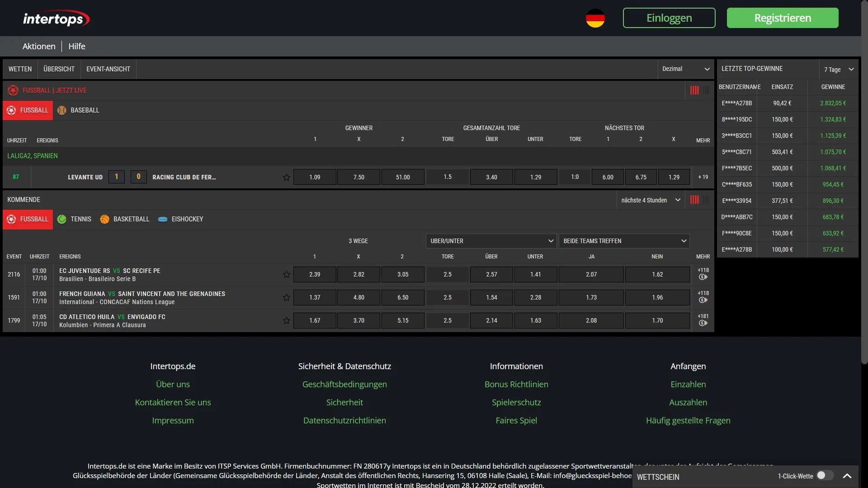Select Fussball tab in Kommende section
Viewport: 868px width, 488px height.
tap(28, 219)
